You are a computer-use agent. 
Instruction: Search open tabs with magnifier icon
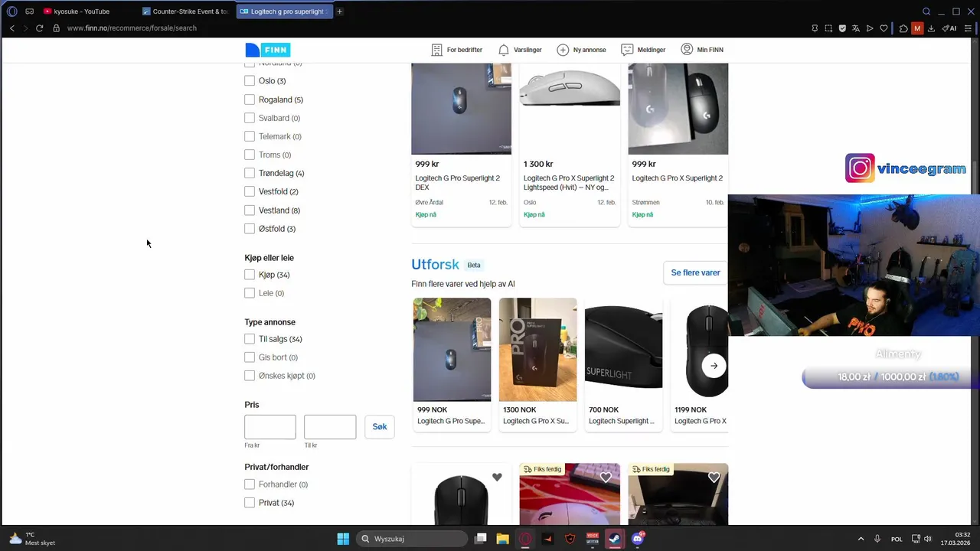tap(926, 11)
